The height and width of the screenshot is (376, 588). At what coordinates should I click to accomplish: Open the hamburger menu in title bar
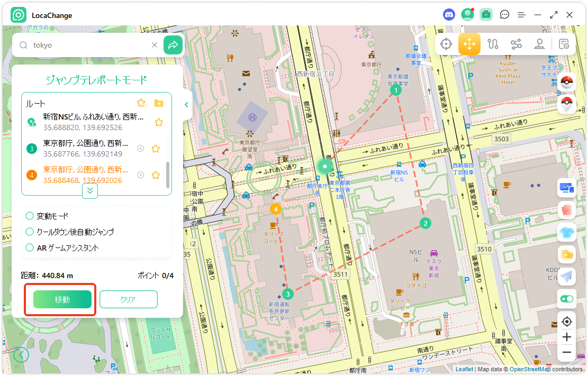pyautogui.click(x=521, y=15)
